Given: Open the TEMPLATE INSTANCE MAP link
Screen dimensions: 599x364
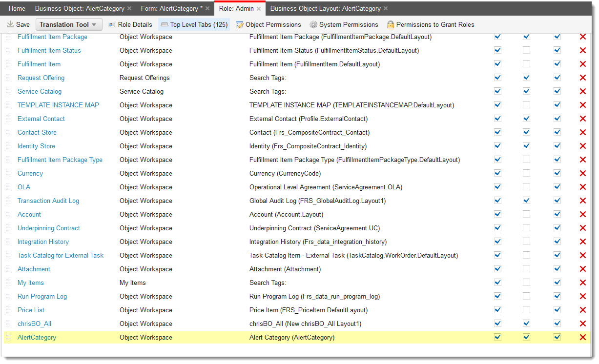Looking at the screenshot, I should [x=58, y=105].
